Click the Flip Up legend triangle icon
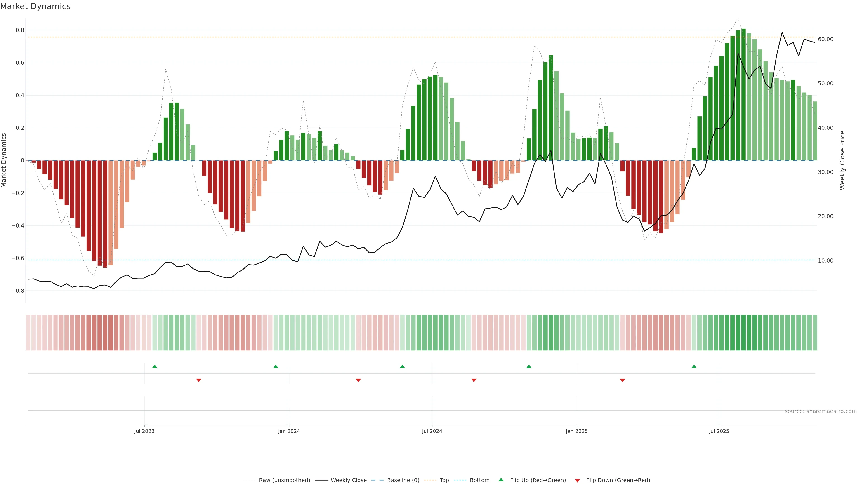 (x=501, y=480)
